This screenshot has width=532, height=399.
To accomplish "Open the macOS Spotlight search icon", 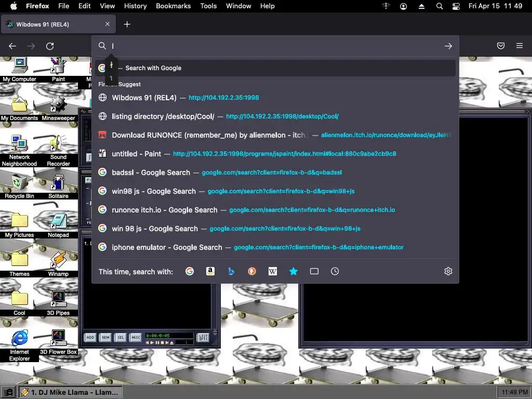I will (x=440, y=6).
